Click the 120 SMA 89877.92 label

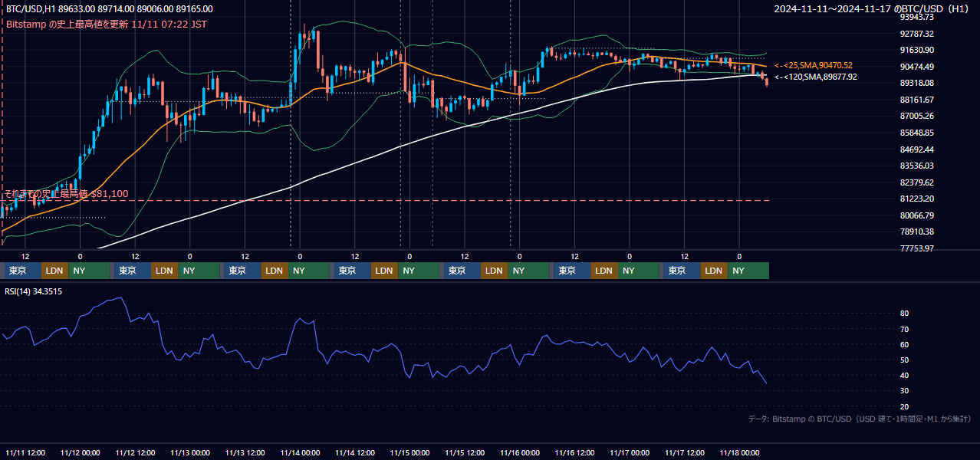[x=815, y=77]
